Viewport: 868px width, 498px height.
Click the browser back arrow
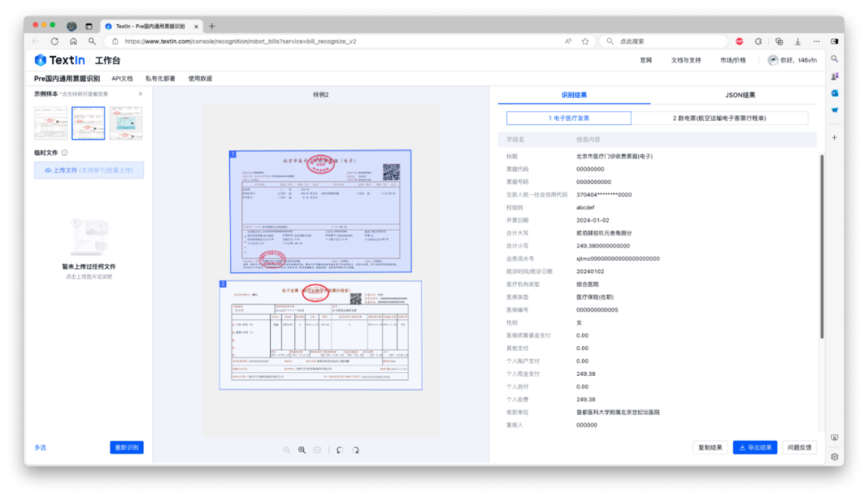click(36, 42)
